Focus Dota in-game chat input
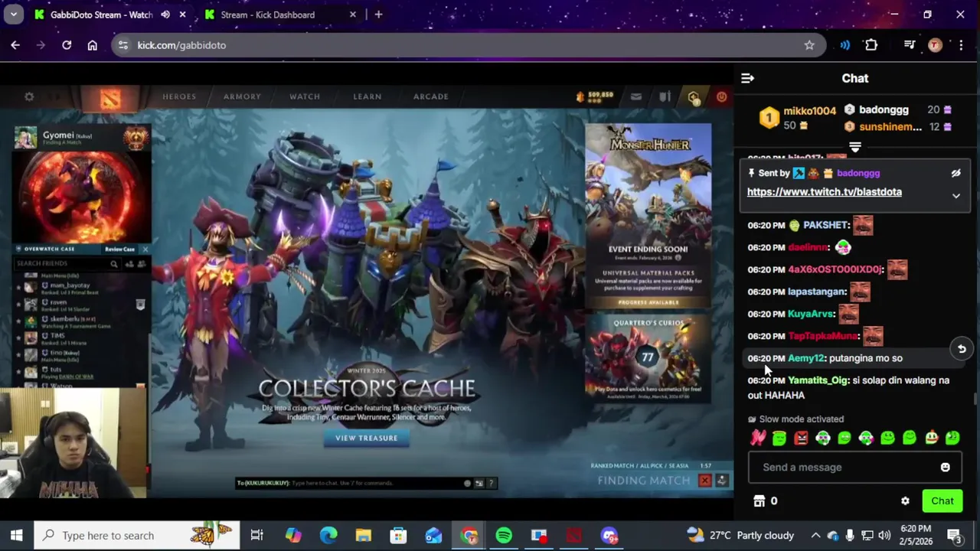The width and height of the screenshot is (980, 551). coord(367,484)
